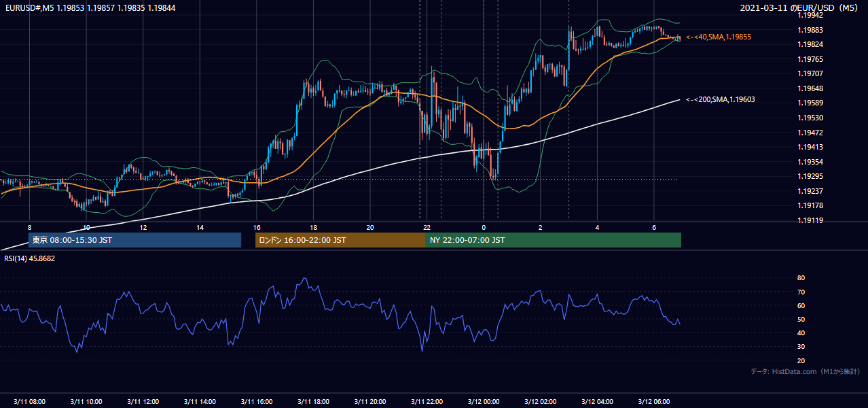Click the 3/12 00:00 date label
868x408 pixels.
click(484, 402)
